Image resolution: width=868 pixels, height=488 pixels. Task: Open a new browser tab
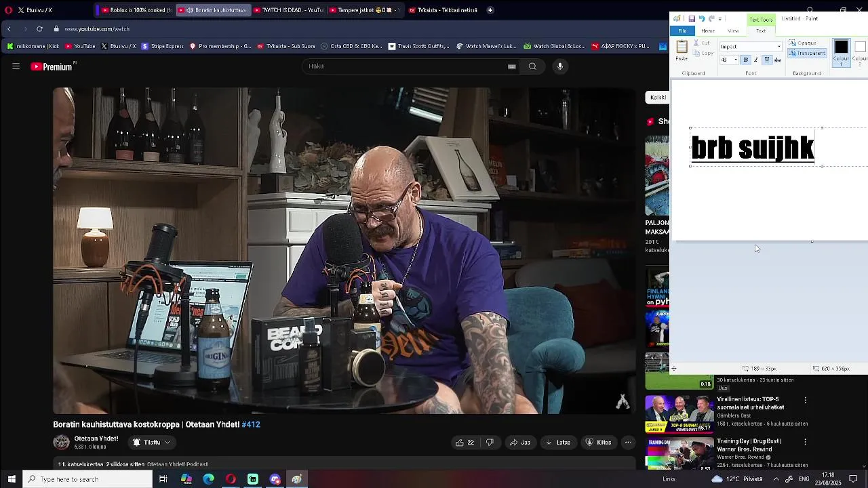coord(490,10)
